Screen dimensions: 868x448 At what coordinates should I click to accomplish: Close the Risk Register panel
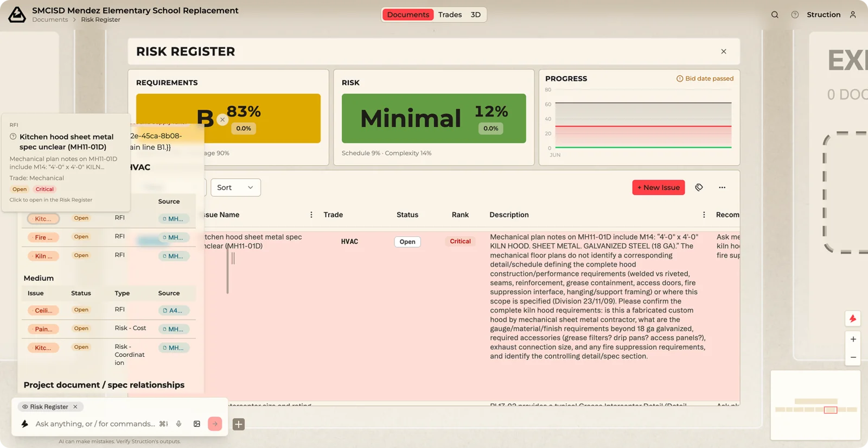coord(724,52)
